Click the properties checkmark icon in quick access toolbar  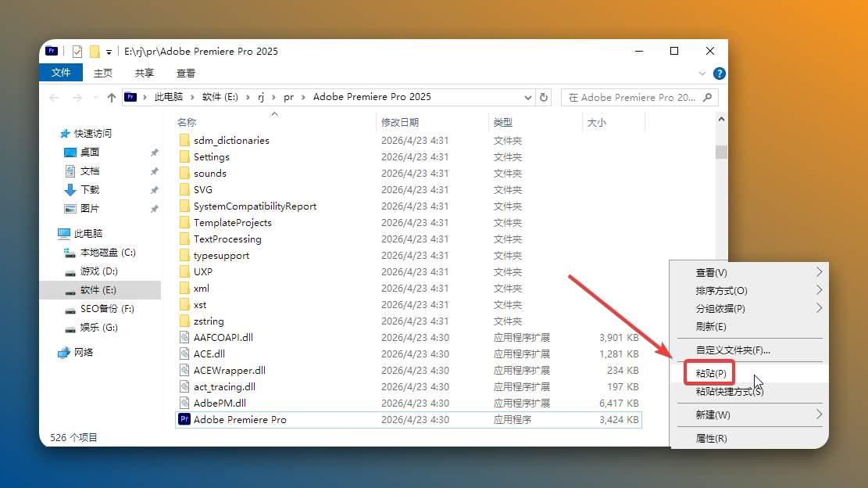[x=77, y=52]
